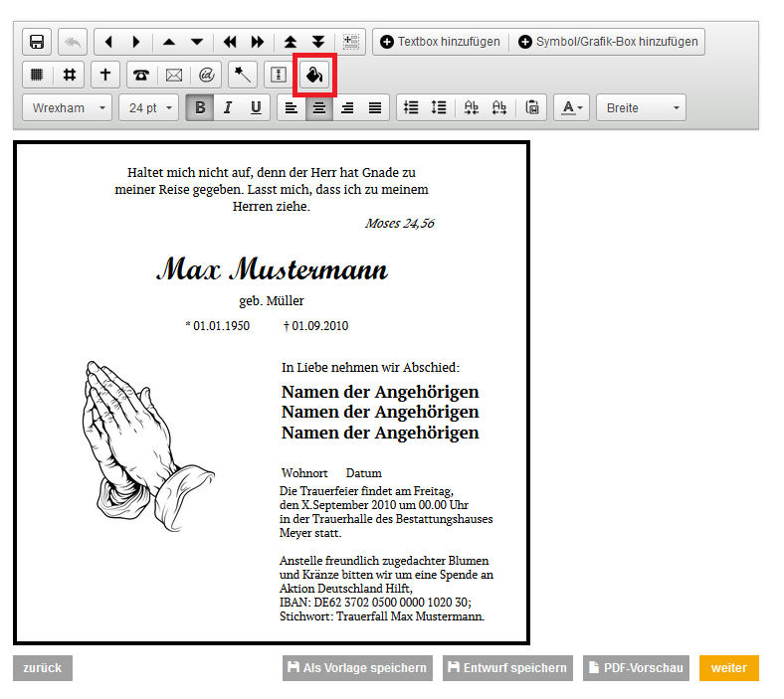Center align the text
This screenshot has width=784, height=699.
(x=319, y=108)
